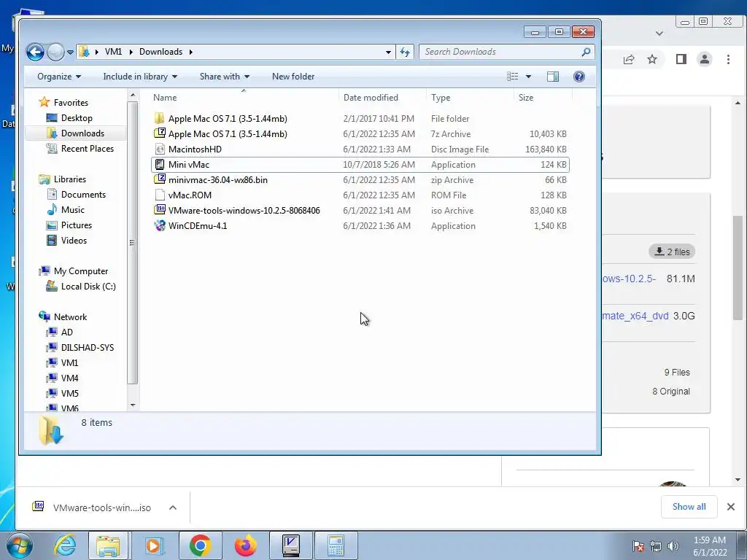The height and width of the screenshot is (560, 747).
Task: Click Show all downloads in Chrome
Action: click(x=689, y=507)
